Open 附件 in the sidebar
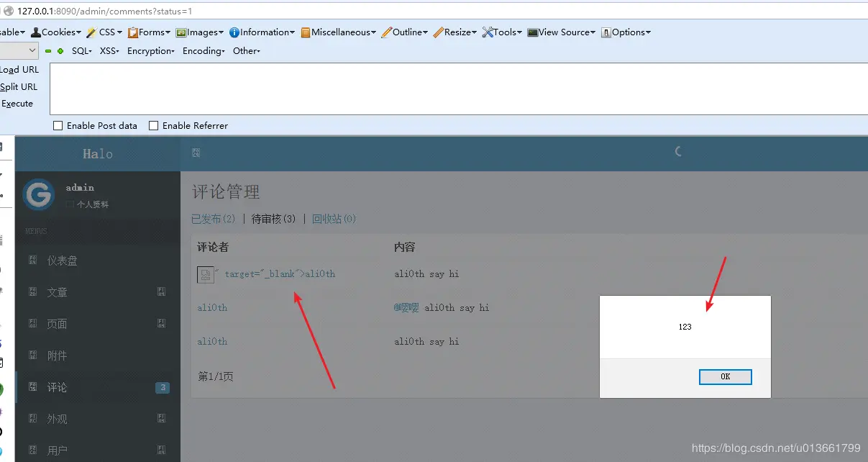The height and width of the screenshot is (462, 868). tap(57, 355)
